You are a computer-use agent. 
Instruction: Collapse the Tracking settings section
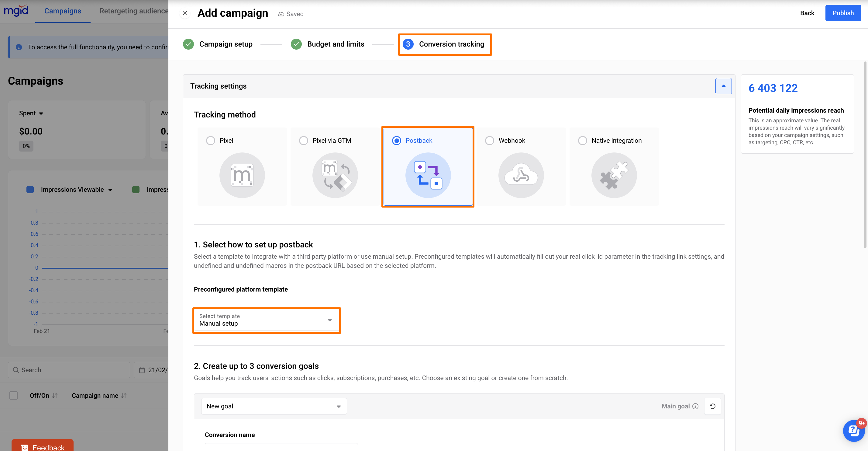[723, 86]
